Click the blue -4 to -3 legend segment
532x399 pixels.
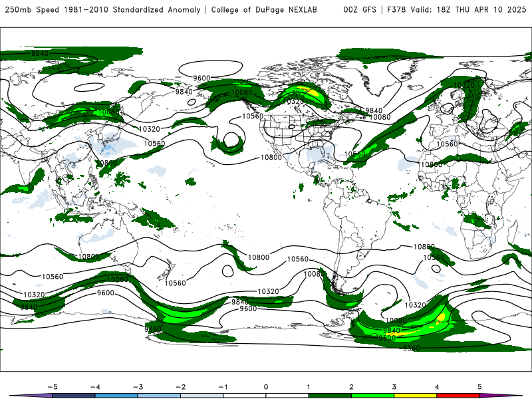pos(116,396)
